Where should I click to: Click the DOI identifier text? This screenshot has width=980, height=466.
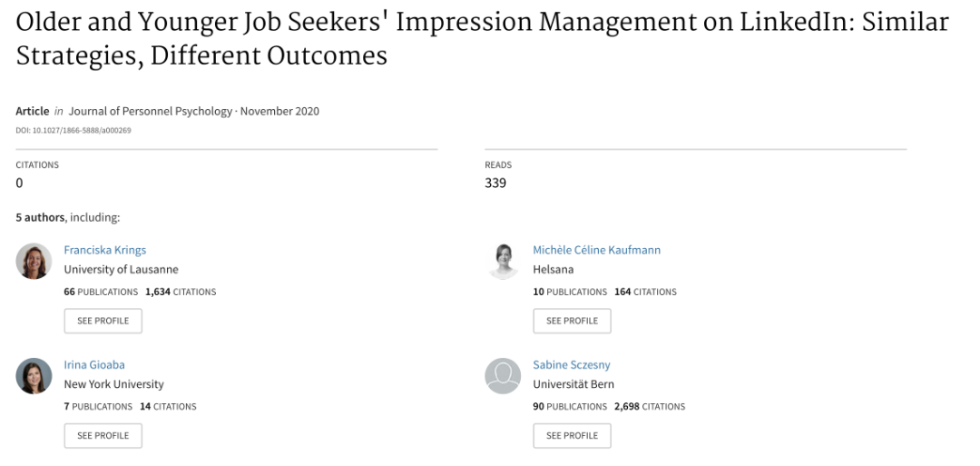tap(73, 131)
